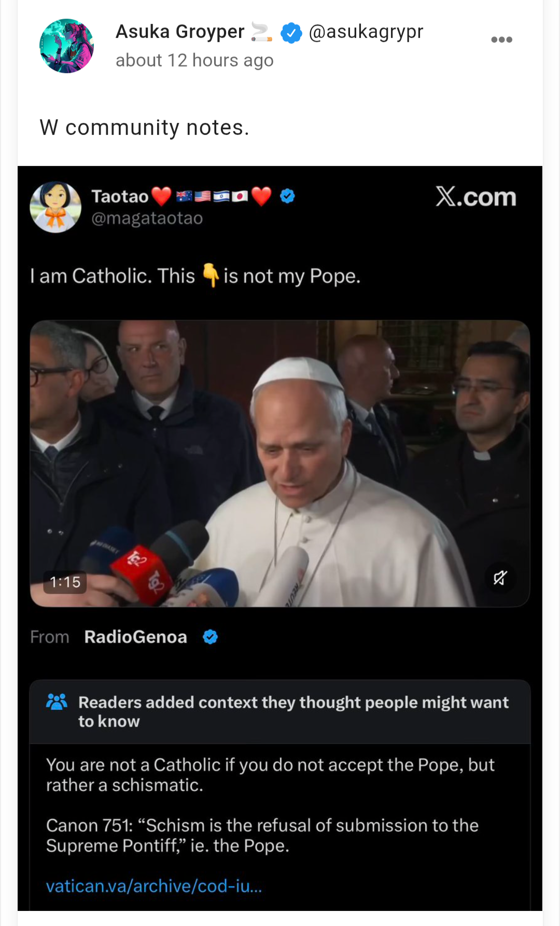
Task: Click the X.com logo watermark
Action: [475, 197]
